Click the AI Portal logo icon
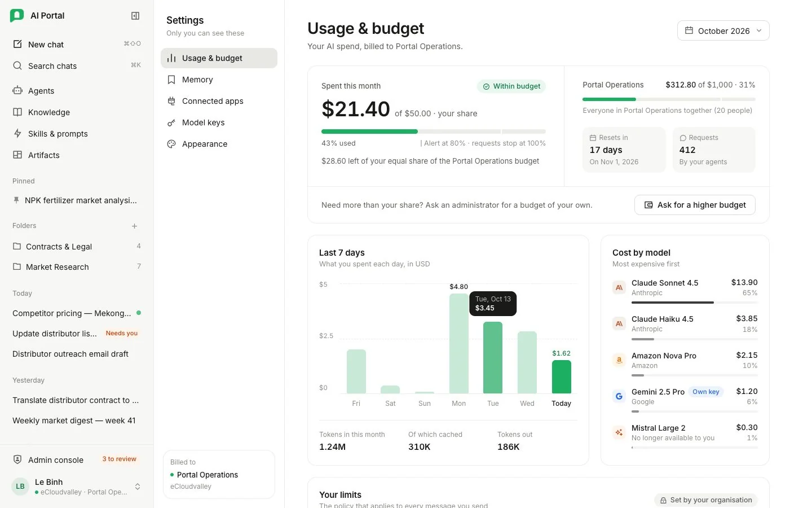This screenshot has width=812, height=508. [x=17, y=16]
